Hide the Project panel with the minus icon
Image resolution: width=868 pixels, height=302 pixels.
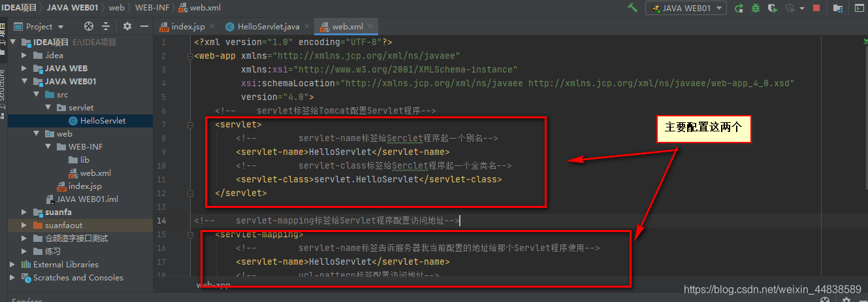pyautogui.click(x=144, y=26)
